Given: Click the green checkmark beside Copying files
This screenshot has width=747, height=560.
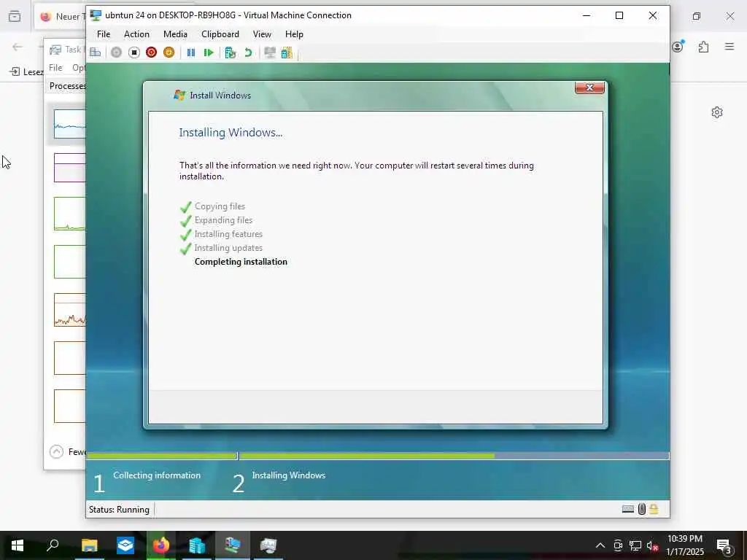Looking at the screenshot, I should [186, 206].
